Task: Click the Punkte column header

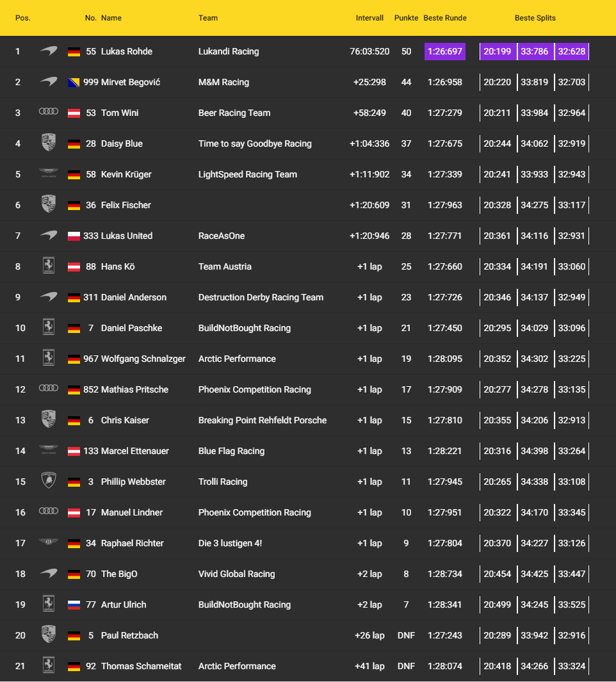Action: [x=407, y=18]
